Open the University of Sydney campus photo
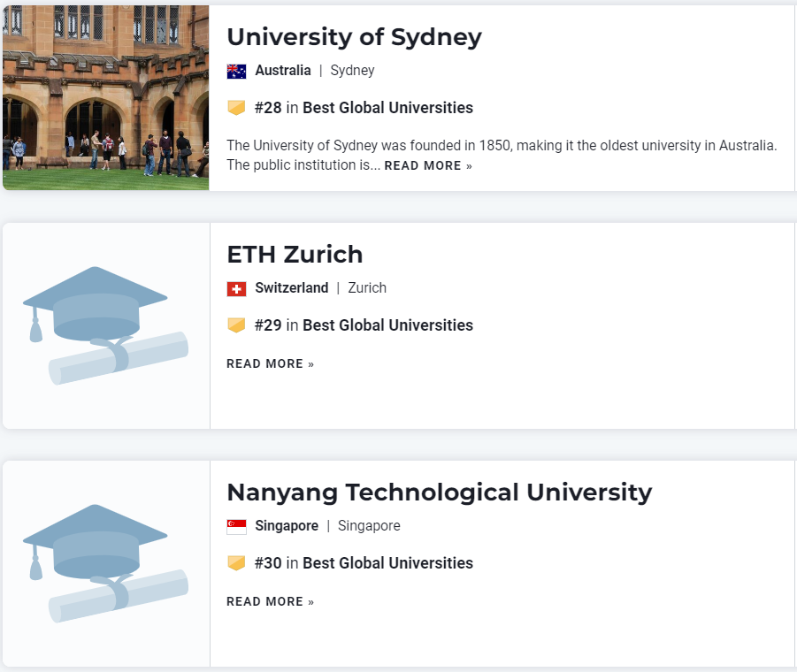797x672 pixels. tap(106, 97)
